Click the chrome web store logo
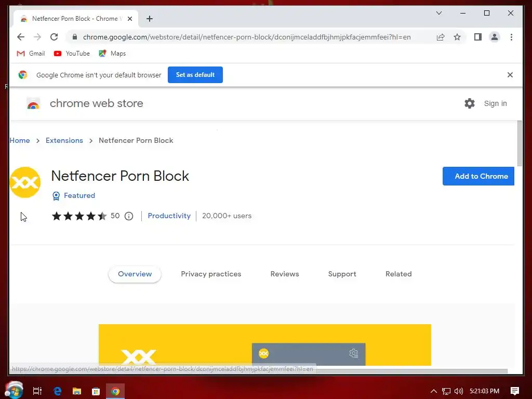Image resolution: width=532 pixels, height=399 pixels. click(x=85, y=103)
